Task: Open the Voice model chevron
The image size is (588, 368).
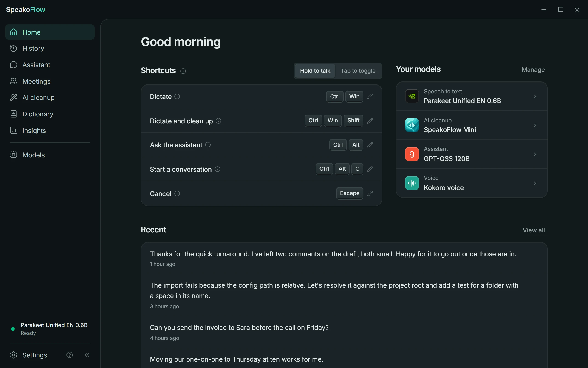Action: point(535,183)
